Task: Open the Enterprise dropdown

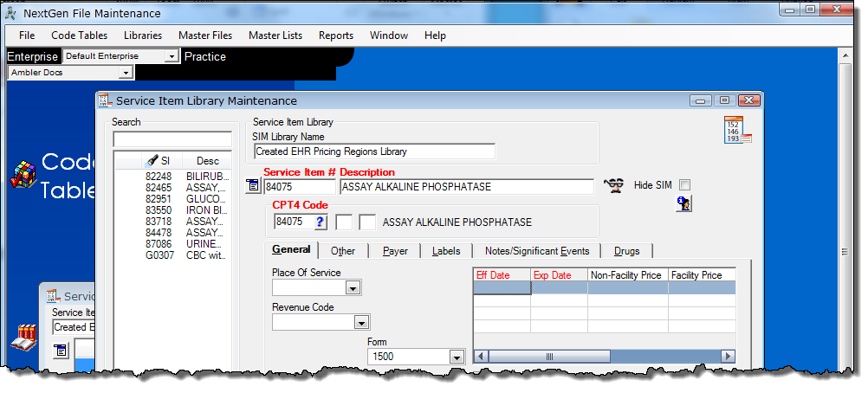Action: coord(172,56)
